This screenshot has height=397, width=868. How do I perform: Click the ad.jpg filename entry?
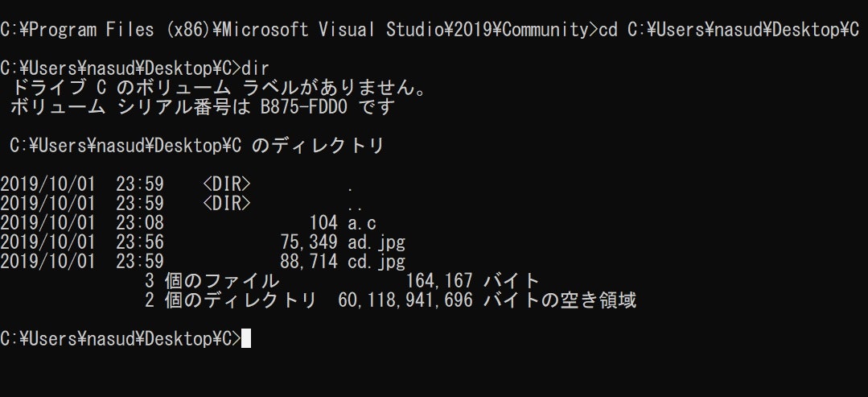coord(376,243)
